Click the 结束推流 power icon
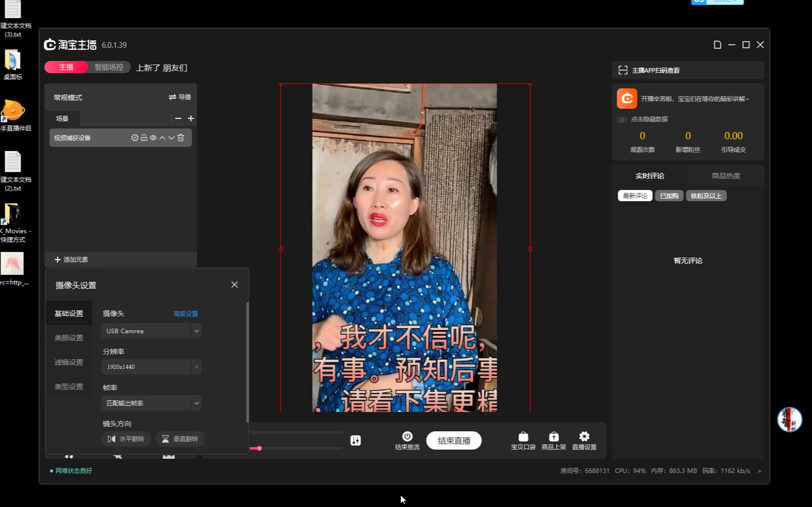812x507 pixels. click(407, 436)
